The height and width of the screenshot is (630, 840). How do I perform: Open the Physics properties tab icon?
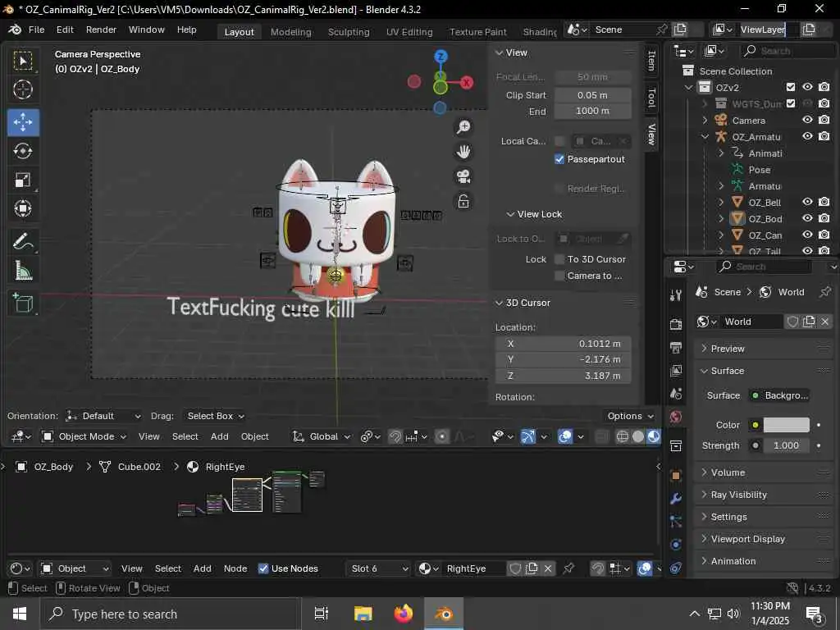point(676,545)
